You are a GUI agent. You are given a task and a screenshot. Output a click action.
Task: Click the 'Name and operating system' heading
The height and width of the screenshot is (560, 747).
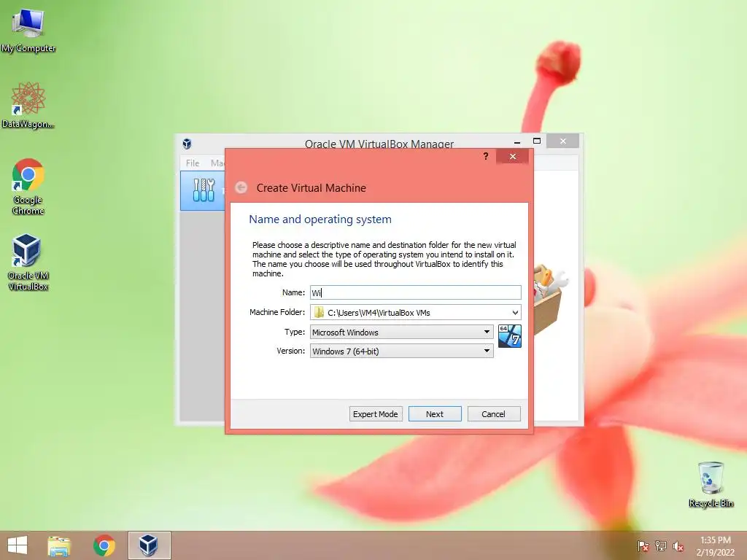(320, 219)
